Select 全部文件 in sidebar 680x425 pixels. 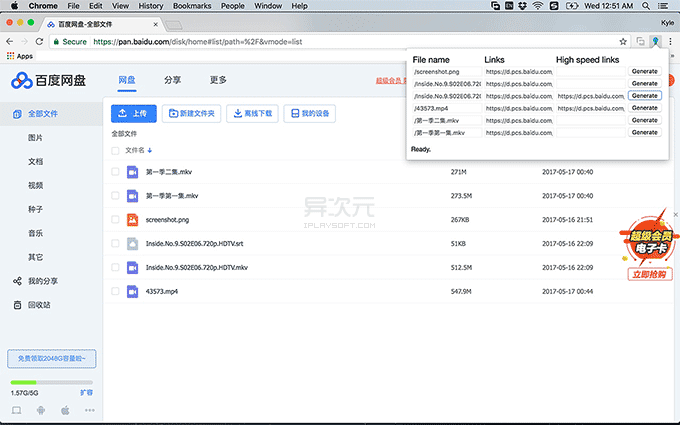[51, 114]
